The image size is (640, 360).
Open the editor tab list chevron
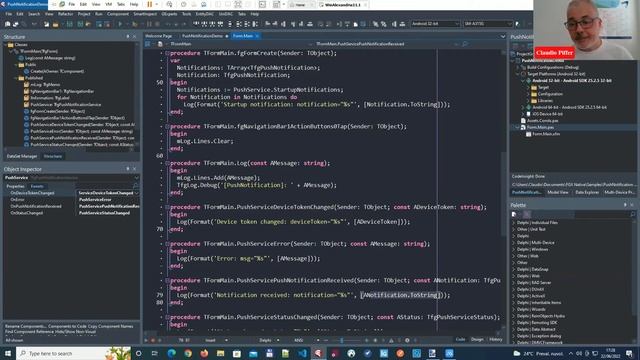pyautogui.click(x=502, y=36)
